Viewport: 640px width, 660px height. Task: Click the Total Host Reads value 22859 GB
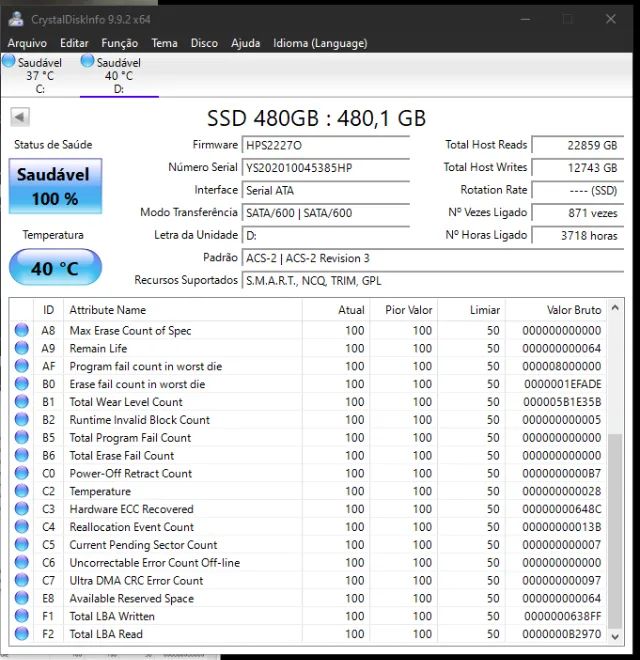(578, 145)
